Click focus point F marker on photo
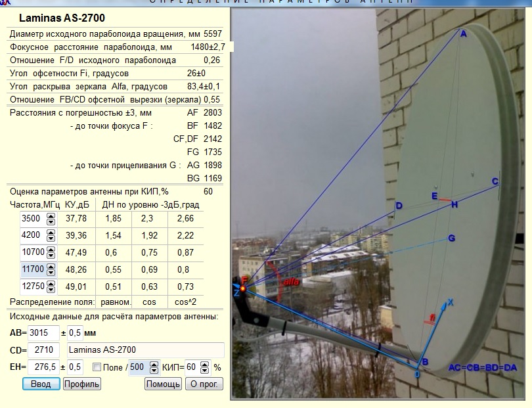This screenshot has height=408, width=532. coord(243,288)
